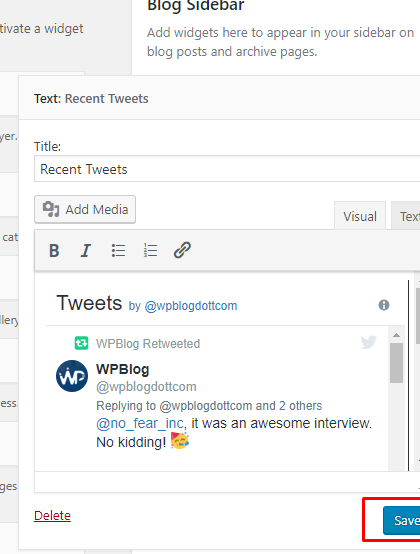Switch to the Text editor tab
The width and height of the screenshot is (420, 554).
[x=406, y=216]
